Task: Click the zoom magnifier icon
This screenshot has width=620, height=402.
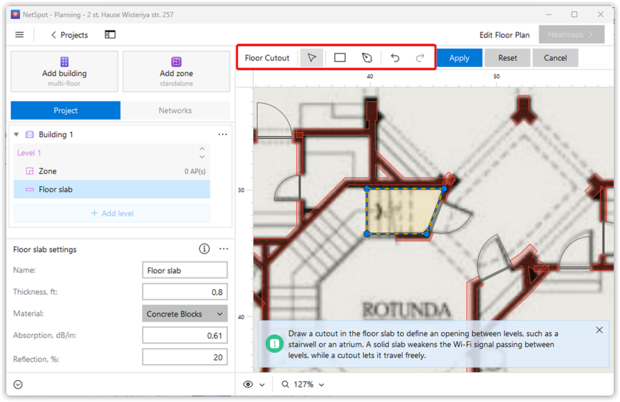Action: point(285,384)
